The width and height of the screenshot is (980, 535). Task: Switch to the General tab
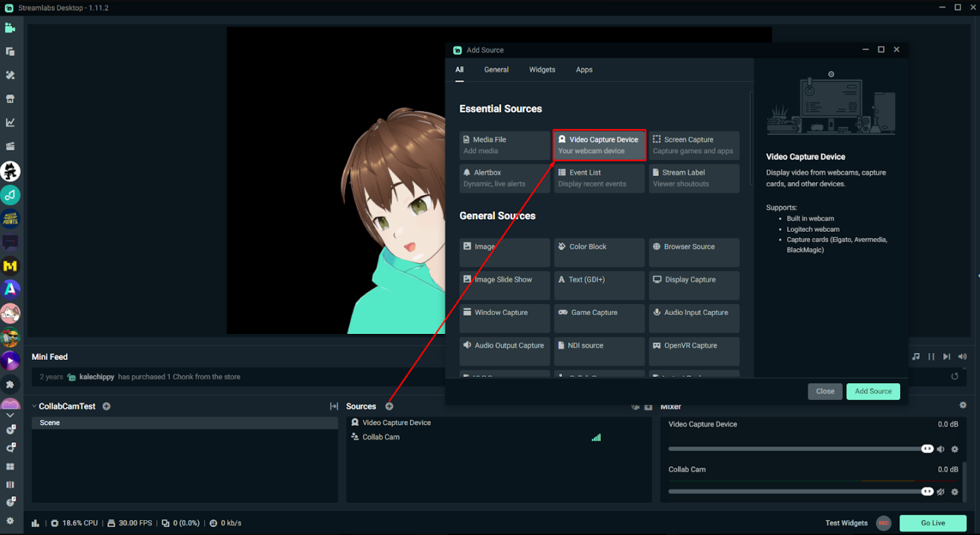(496, 70)
